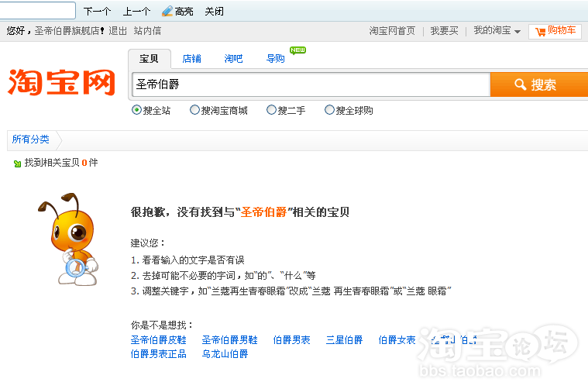Click 下一个 in the find bar
Screen dimensions: 588x382
(x=97, y=12)
